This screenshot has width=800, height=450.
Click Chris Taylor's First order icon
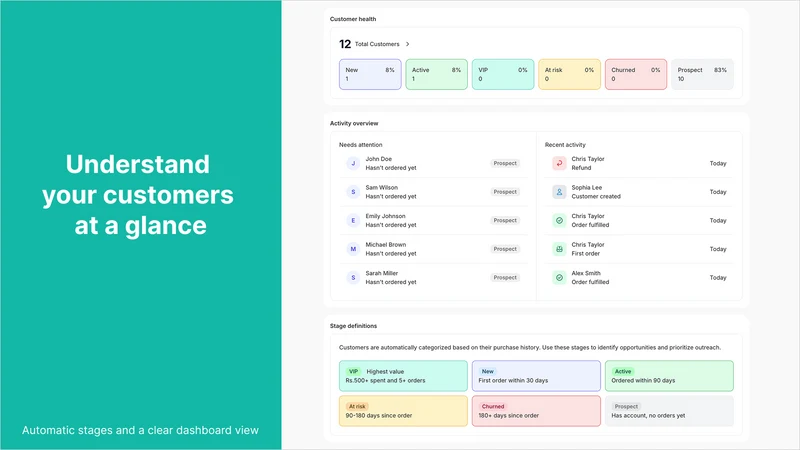tap(559, 249)
